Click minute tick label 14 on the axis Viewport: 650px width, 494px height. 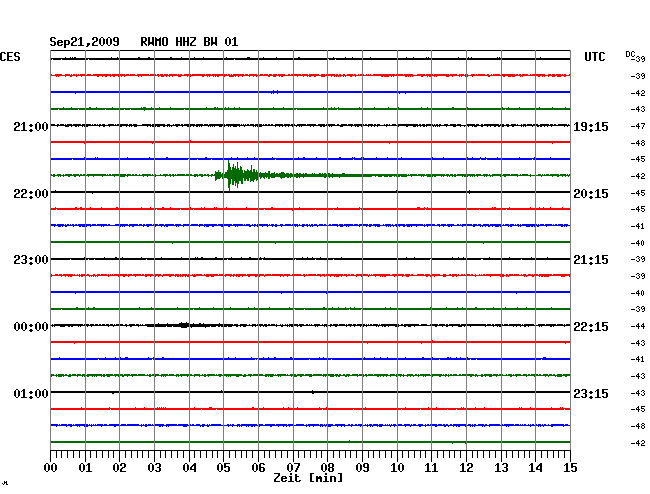point(535,468)
